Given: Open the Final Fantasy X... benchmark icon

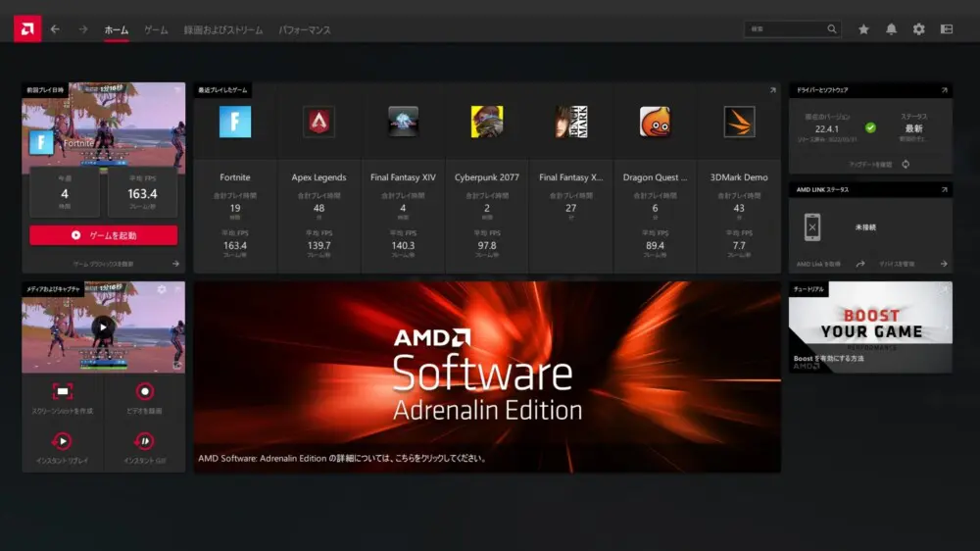Looking at the screenshot, I should [x=570, y=122].
